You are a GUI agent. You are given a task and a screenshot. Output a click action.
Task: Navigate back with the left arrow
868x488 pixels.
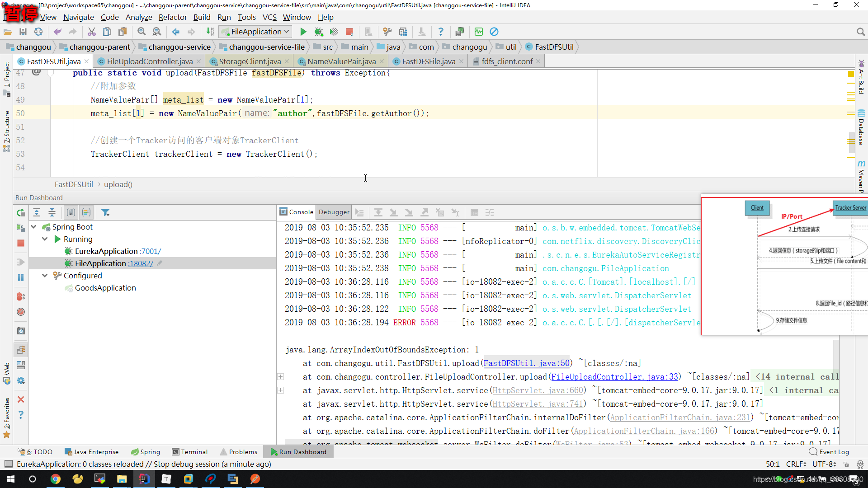tap(176, 32)
